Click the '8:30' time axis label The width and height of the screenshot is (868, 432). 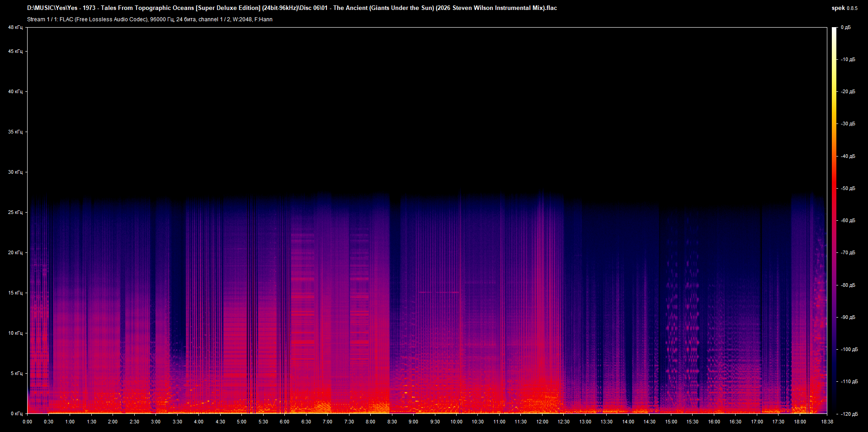(392, 422)
